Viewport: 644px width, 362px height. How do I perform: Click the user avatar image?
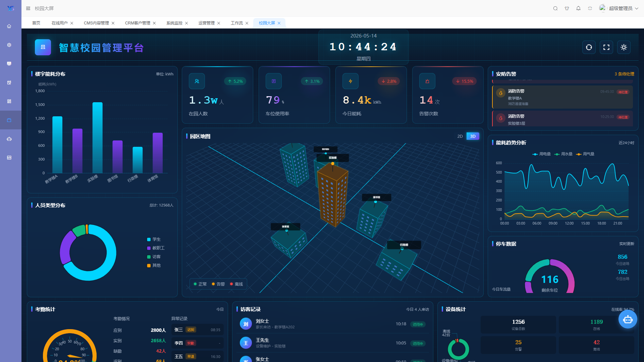pos(602,8)
